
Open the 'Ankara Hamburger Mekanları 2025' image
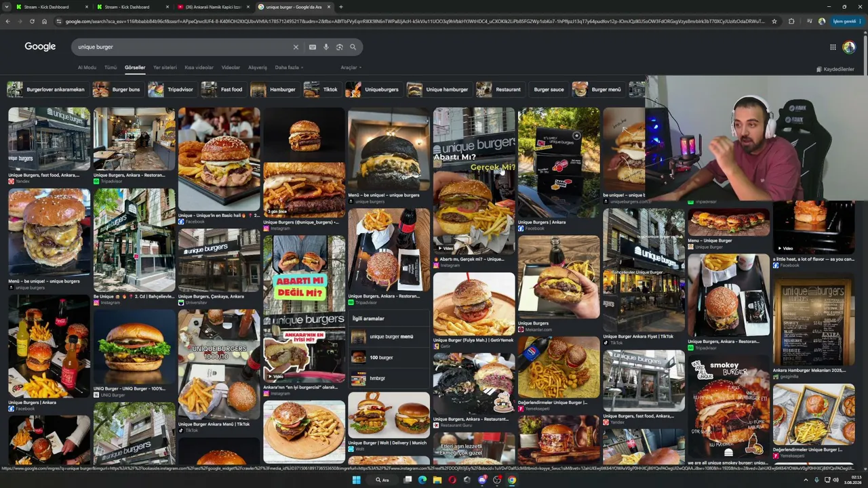point(814,322)
